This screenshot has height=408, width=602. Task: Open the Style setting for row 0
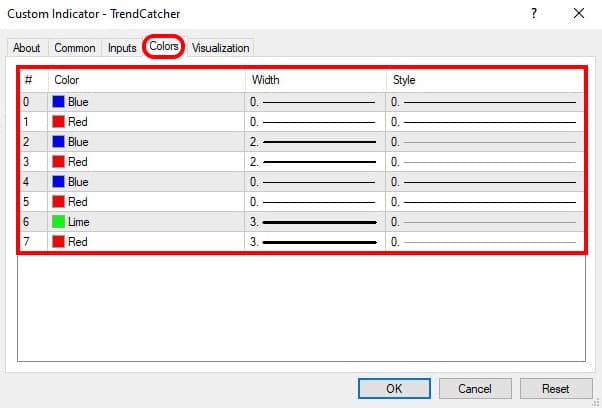click(485, 102)
